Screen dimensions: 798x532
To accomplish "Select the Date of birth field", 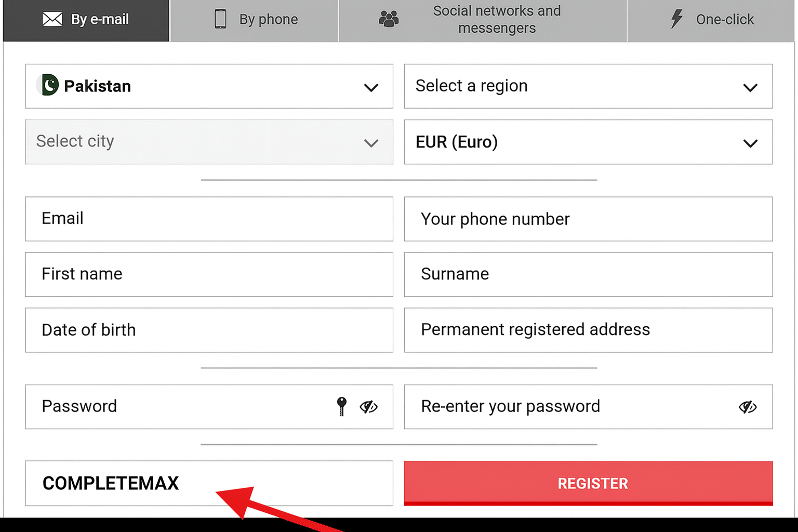I will (209, 330).
